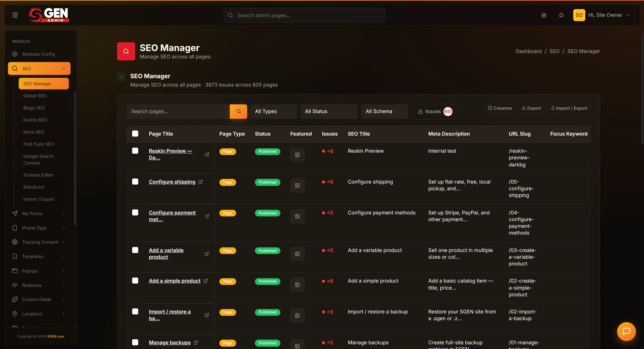Open the hamburger menu icon

pos(15,15)
